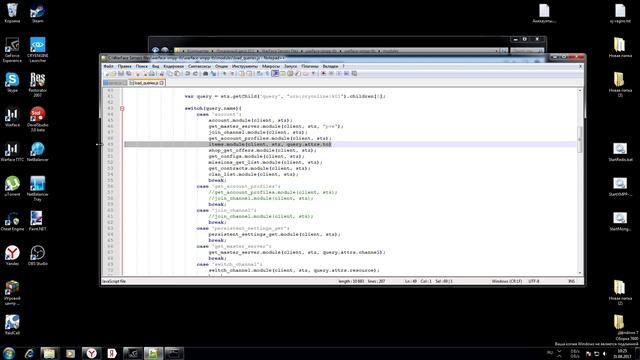Click the Find binoculars toolbar icon

[206, 74]
